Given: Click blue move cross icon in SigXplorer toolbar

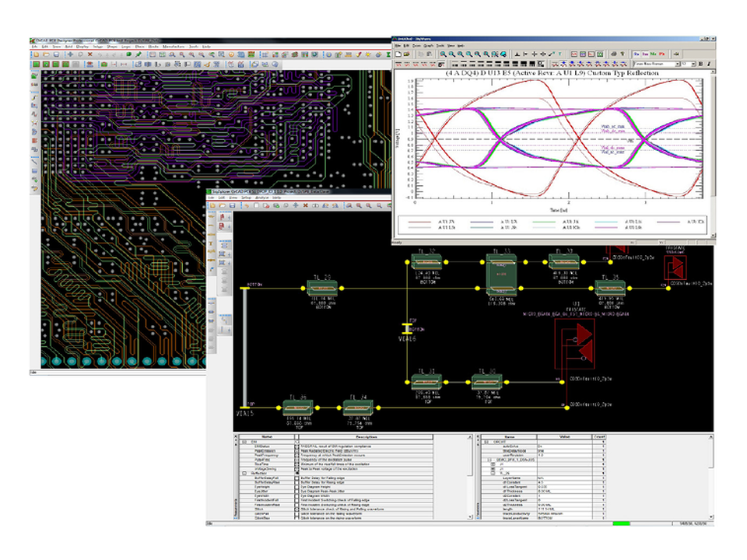Looking at the screenshot, I should [296, 205].
